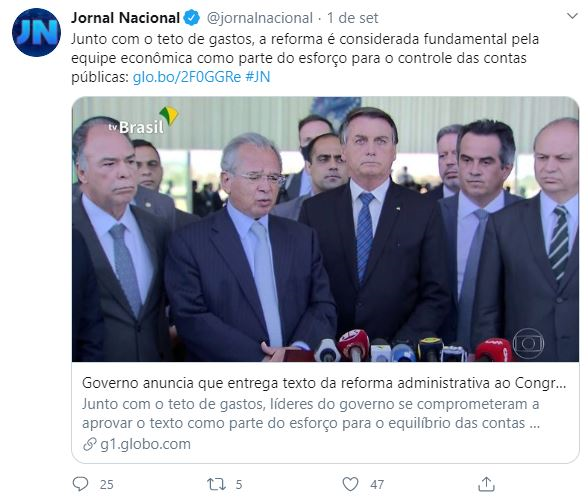Click the reply speech bubble icon

point(80,484)
